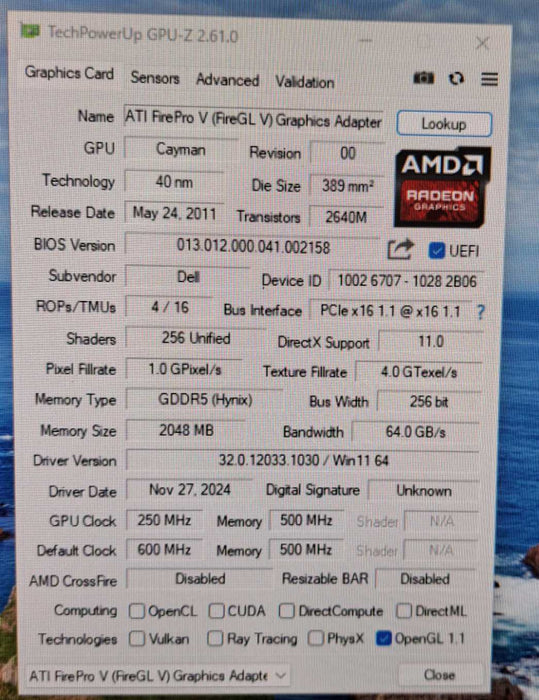The width and height of the screenshot is (539, 700).
Task: Click the ROPs/TMUs value 4 / 16
Action: tap(170, 308)
